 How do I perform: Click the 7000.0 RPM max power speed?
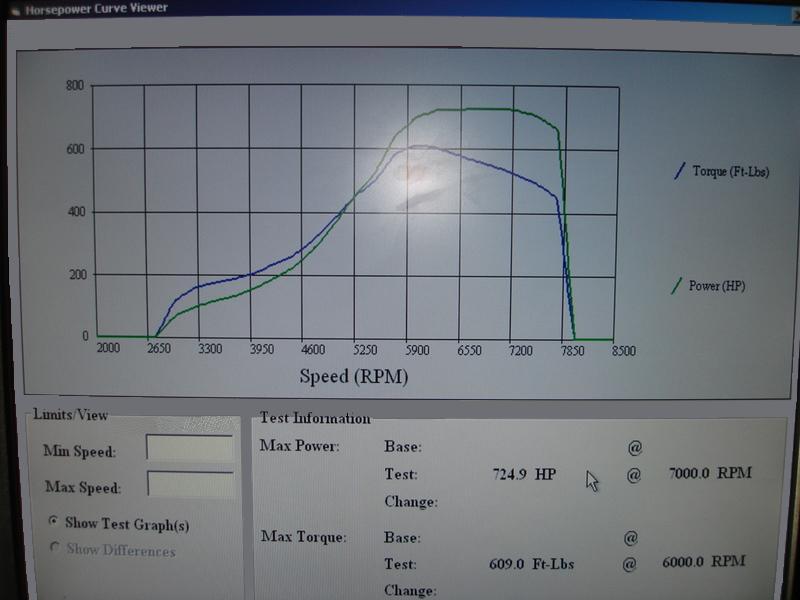[709, 473]
